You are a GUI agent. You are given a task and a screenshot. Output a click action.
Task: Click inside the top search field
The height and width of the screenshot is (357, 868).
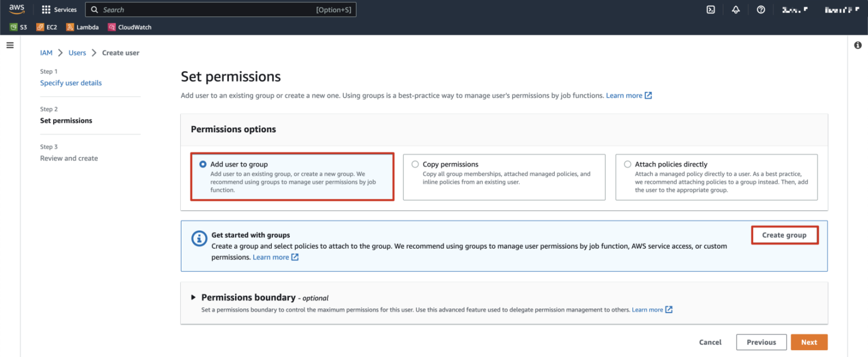(220, 9)
